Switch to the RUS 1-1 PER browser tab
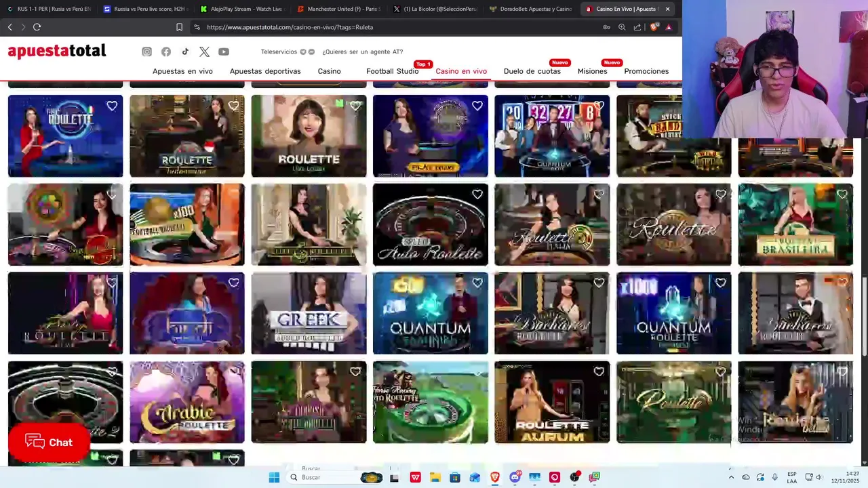The height and width of the screenshot is (488, 868). pos(49,9)
